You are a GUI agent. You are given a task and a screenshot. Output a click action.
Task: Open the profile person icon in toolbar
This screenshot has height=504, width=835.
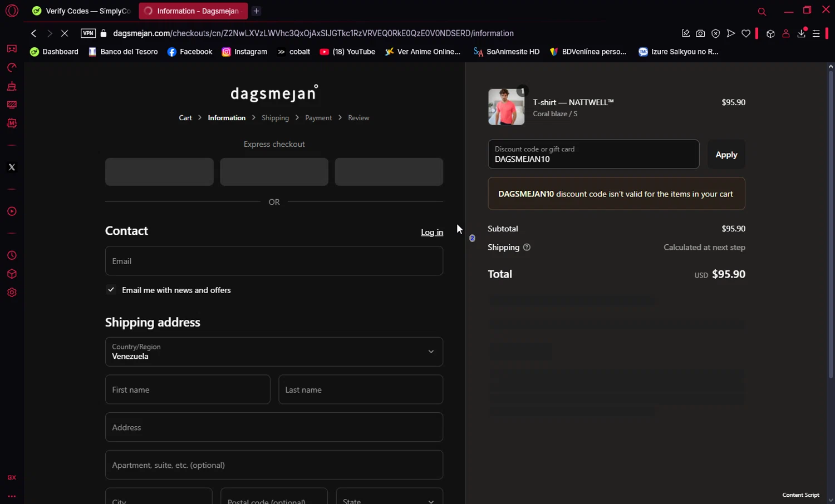[786, 33]
